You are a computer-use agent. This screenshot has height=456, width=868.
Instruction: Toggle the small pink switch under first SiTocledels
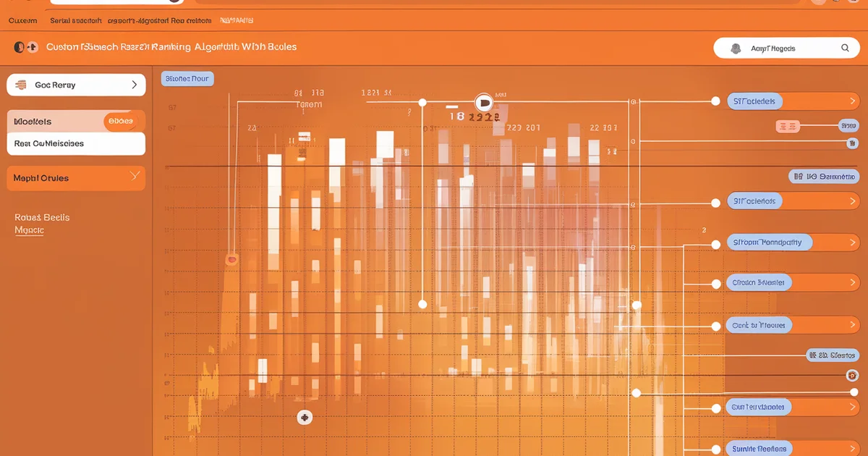[x=787, y=126]
